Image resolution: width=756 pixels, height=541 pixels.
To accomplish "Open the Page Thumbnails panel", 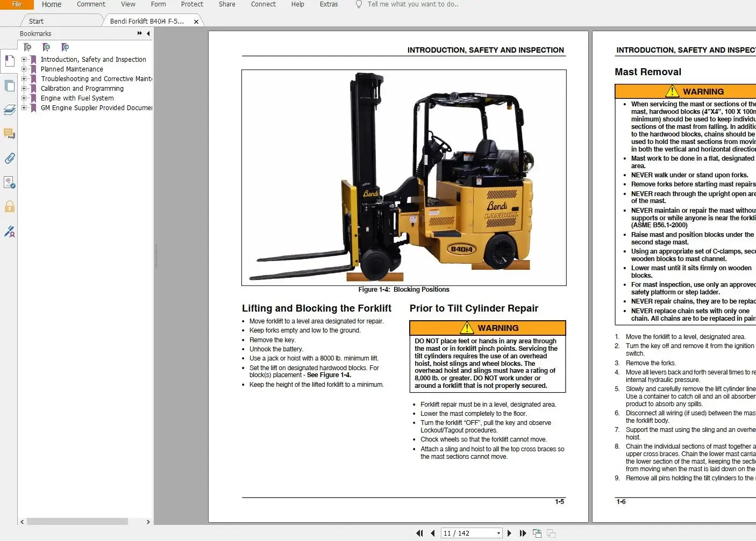I will click(x=9, y=85).
